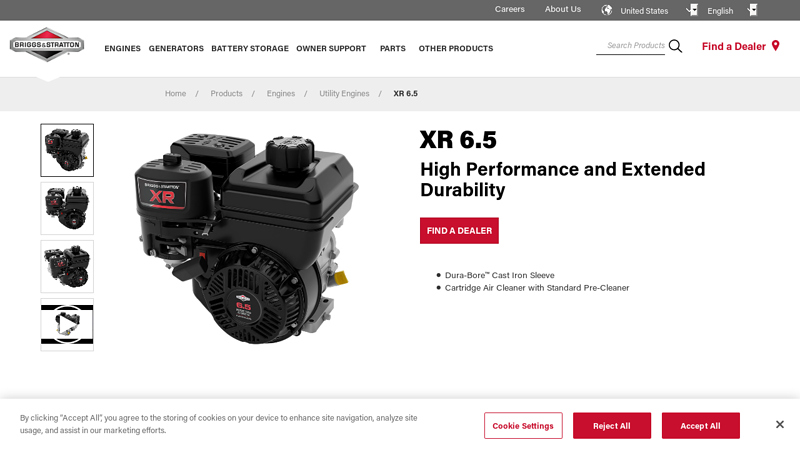
Task: Click the About Us link
Action: coord(563,9)
